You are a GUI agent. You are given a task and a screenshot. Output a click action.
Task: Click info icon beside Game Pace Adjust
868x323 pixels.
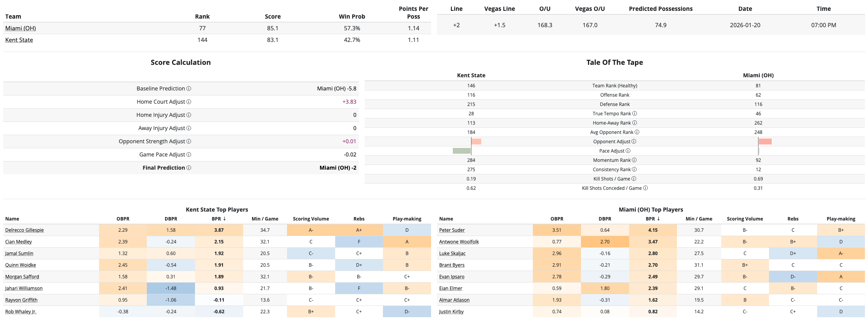pyautogui.click(x=189, y=155)
